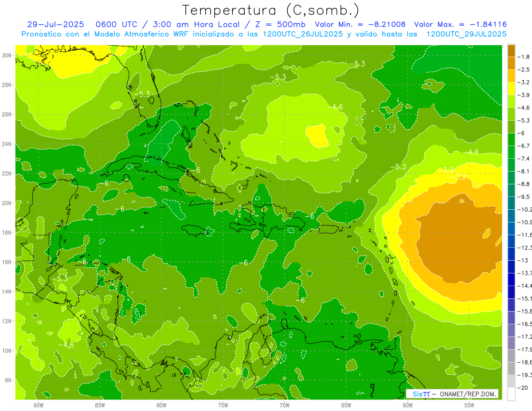Screen dimensions: 532x411
Task: Click the orange swatch between -1.8 and -2.5
Action: (x=511, y=63)
